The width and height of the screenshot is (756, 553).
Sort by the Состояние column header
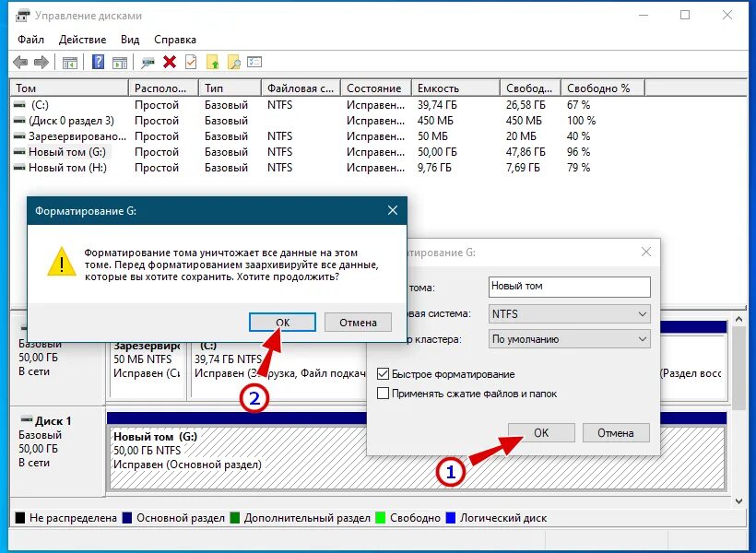375,88
